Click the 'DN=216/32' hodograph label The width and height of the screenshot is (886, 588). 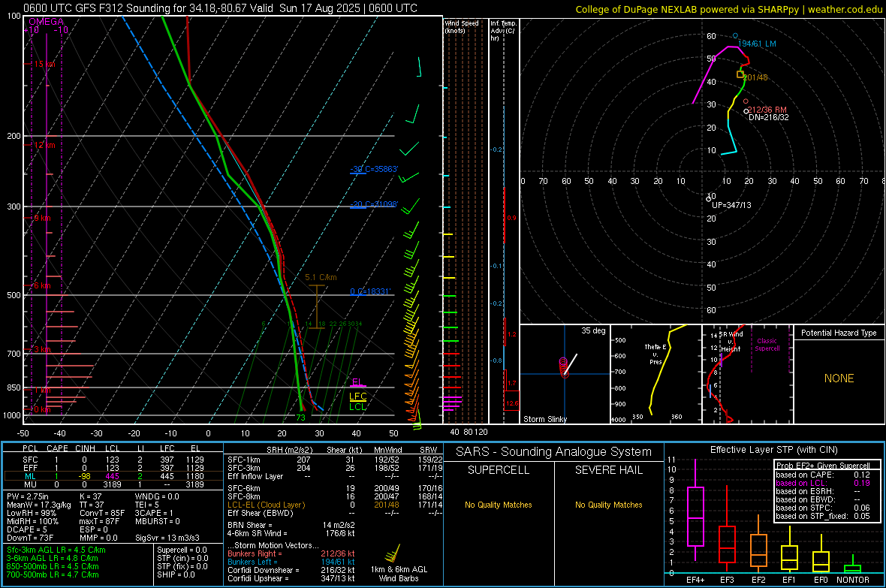pyautogui.click(x=768, y=118)
